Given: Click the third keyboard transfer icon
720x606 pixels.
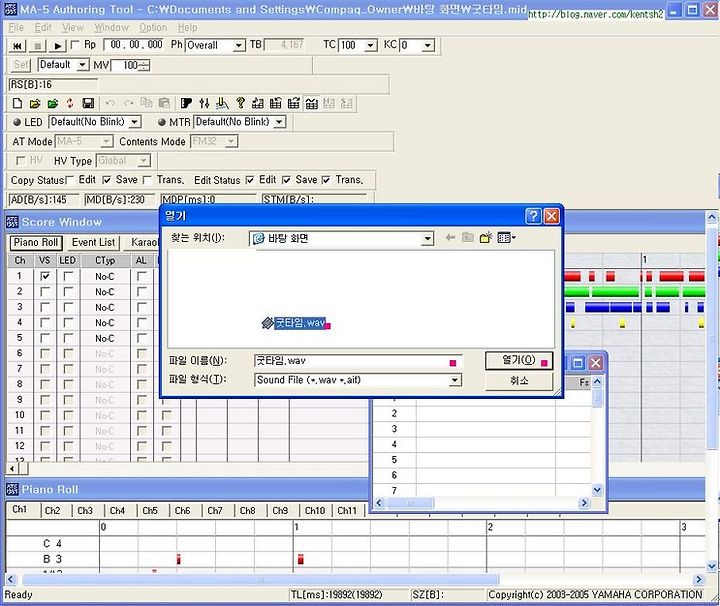Looking at the screenshot, I should (293, 104).
